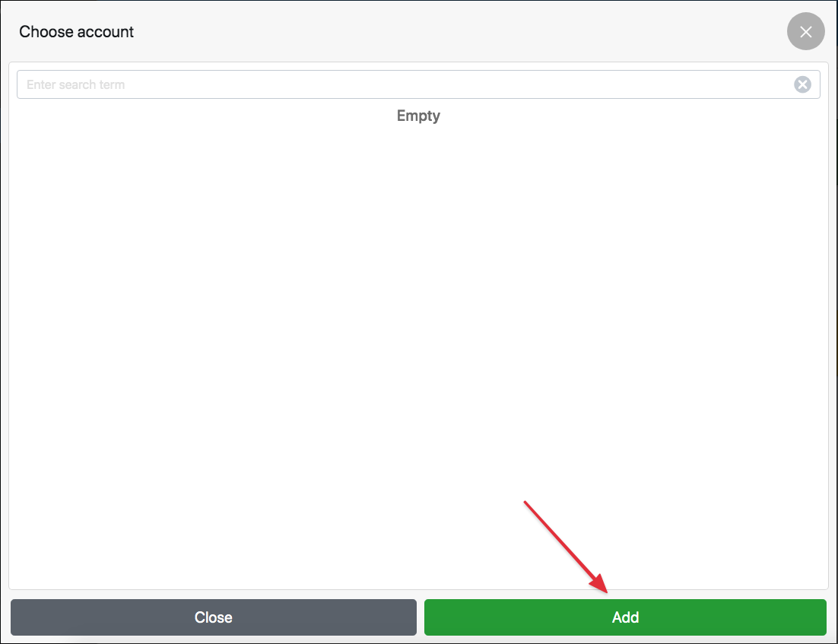The height and width of the screenshot is (644, 838).
Task: Click the "Empty" placeholder text
Action: 418,116
